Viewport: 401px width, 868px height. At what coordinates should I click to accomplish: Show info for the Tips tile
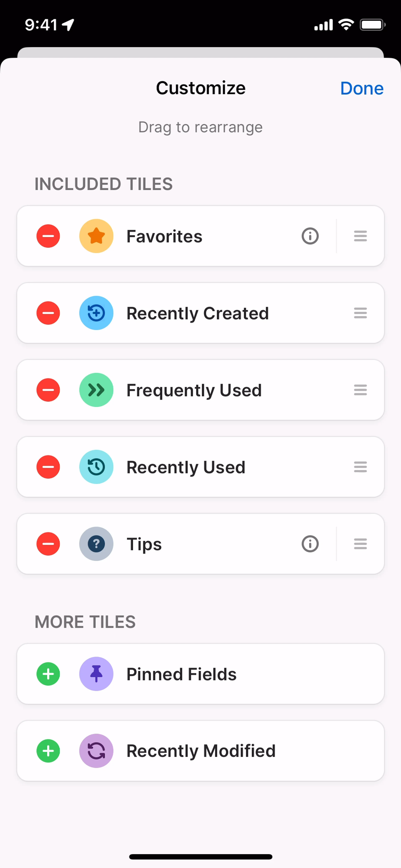(x=310, y=544)
